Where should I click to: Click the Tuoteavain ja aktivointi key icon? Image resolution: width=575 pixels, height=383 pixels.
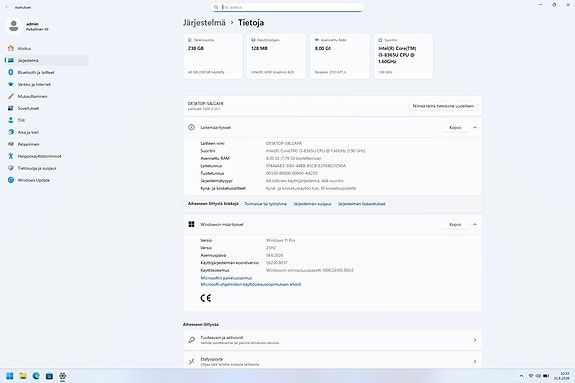(191, 340)
